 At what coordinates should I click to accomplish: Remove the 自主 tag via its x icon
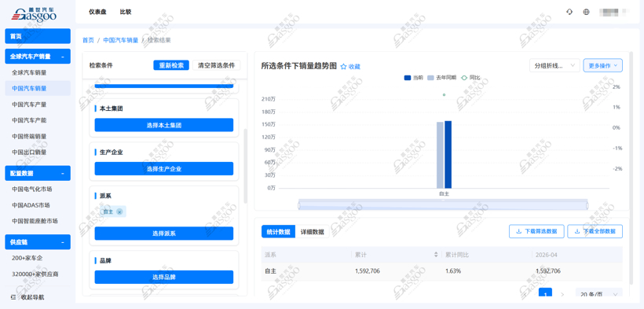[119, 212]
